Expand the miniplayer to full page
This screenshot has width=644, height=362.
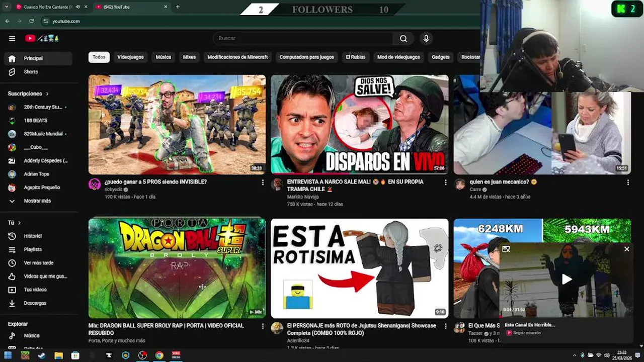point(506,249)
